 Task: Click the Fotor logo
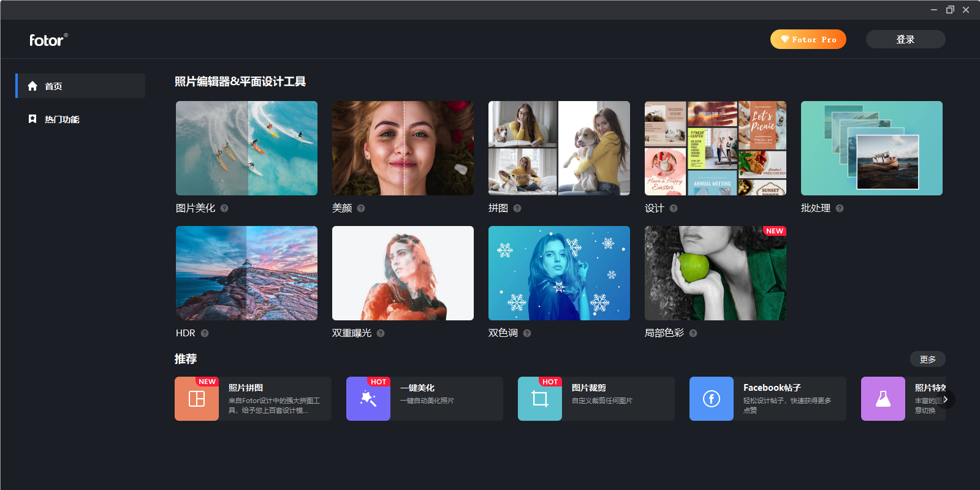pos(48,40)
